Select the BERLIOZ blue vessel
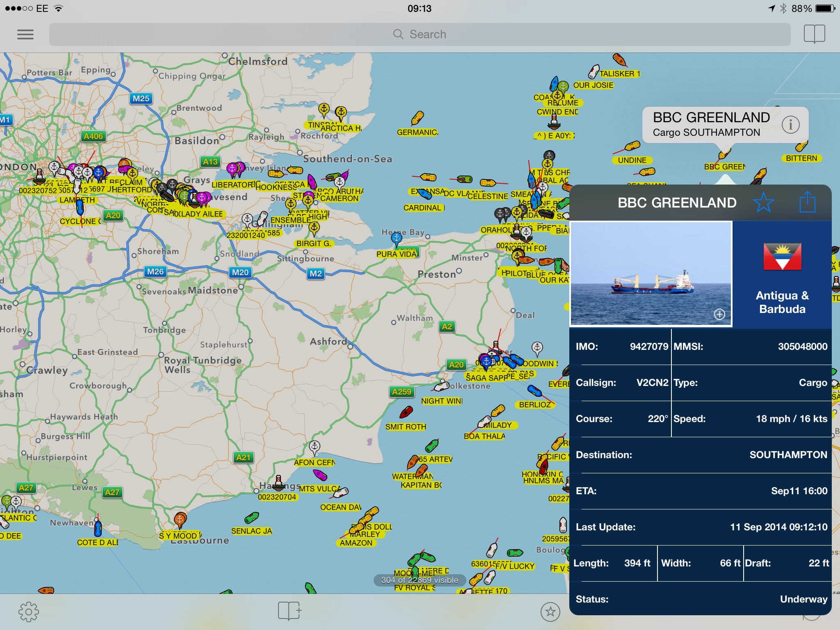 pos(534,391)
